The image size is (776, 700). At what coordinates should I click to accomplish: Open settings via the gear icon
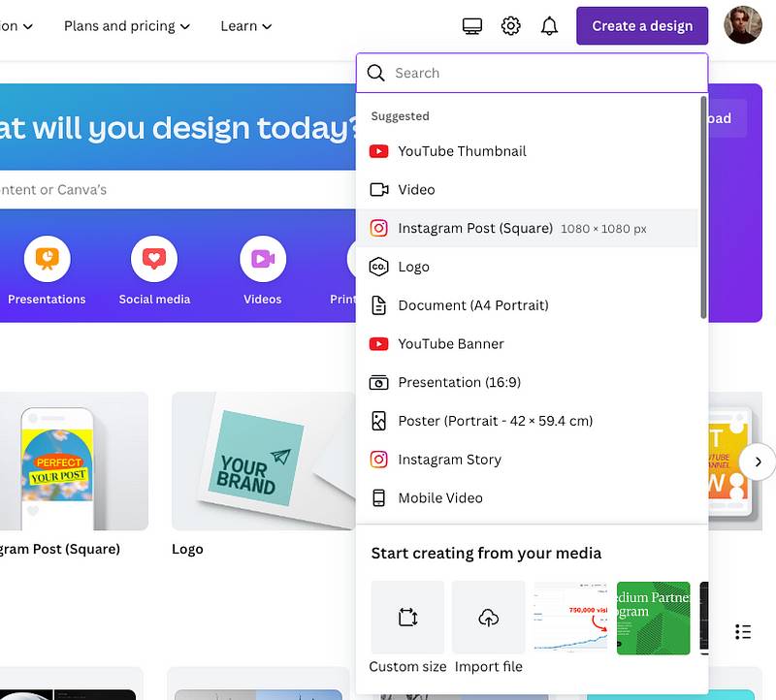pyautogui.click(x=511, y=26)
